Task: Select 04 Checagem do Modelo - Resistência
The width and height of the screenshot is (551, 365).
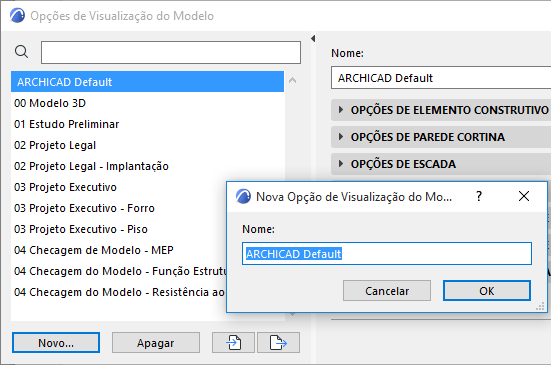Action: point(119,292)
